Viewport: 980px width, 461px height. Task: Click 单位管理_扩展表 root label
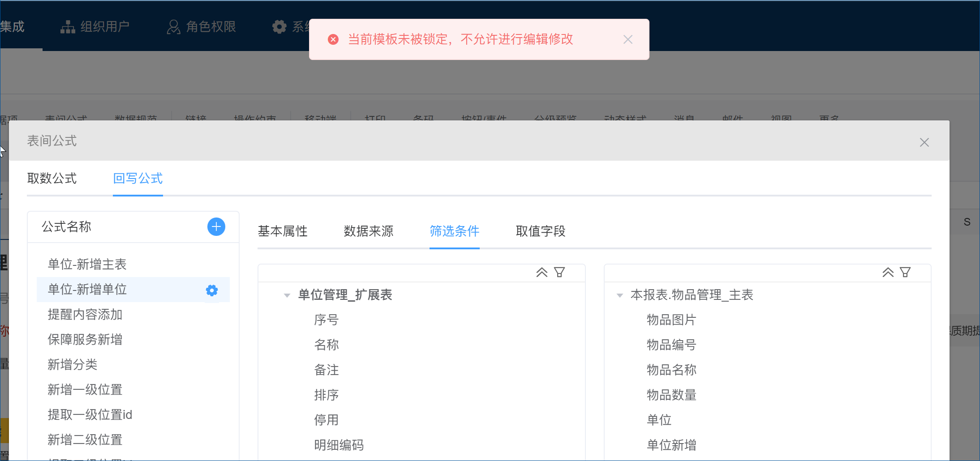[x=345, y=295]
